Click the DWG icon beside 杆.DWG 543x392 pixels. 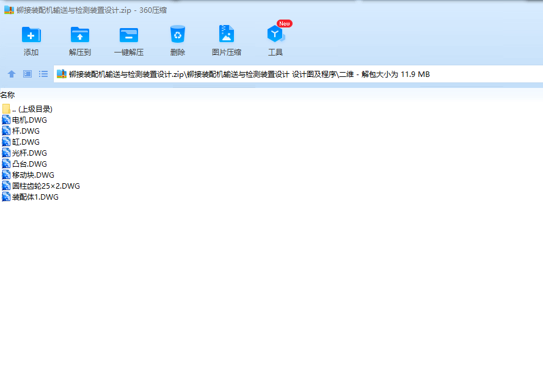click(x=6, y=131)
